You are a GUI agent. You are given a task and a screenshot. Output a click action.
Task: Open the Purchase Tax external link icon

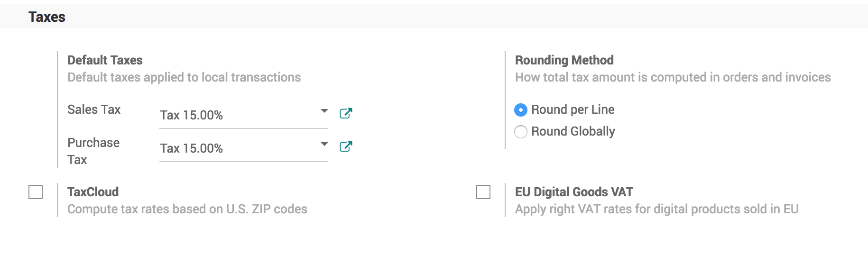point(346,146)
